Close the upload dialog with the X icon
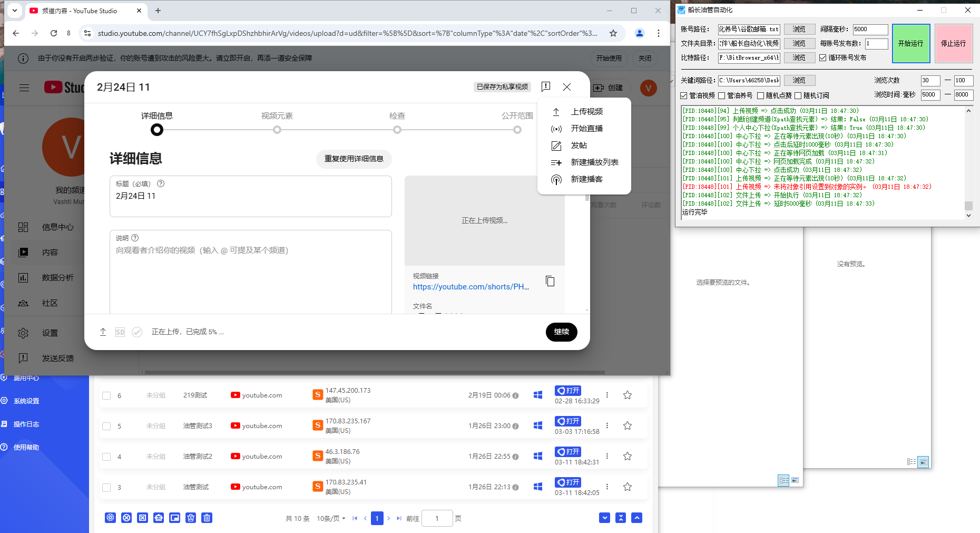The height and width of the screenshot is (533, 980). pyautogui.click(x=567, y=87)
